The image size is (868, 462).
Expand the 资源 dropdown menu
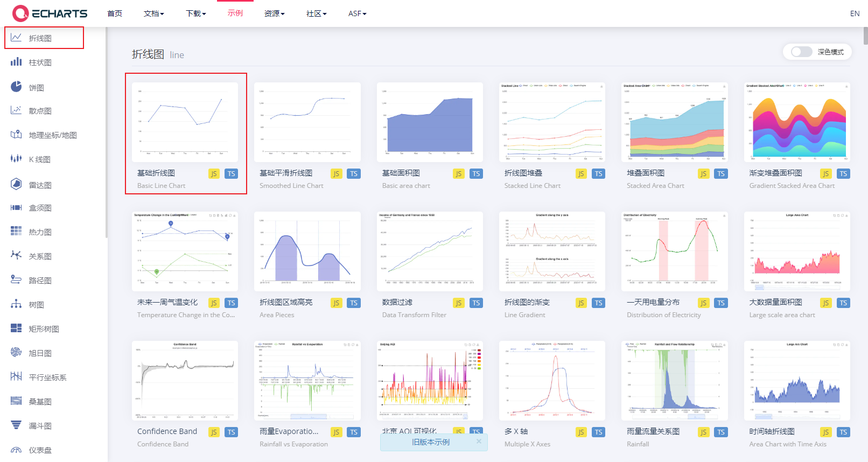[275, 13]
